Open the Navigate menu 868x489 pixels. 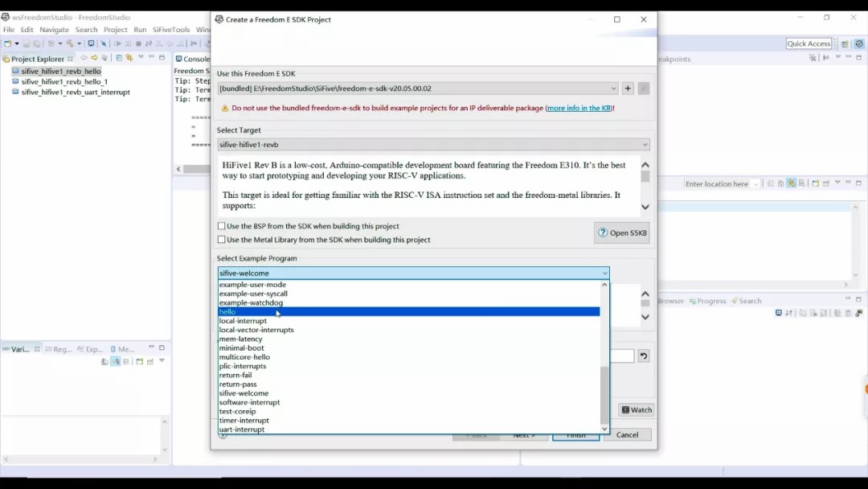(x=55, y=29)
